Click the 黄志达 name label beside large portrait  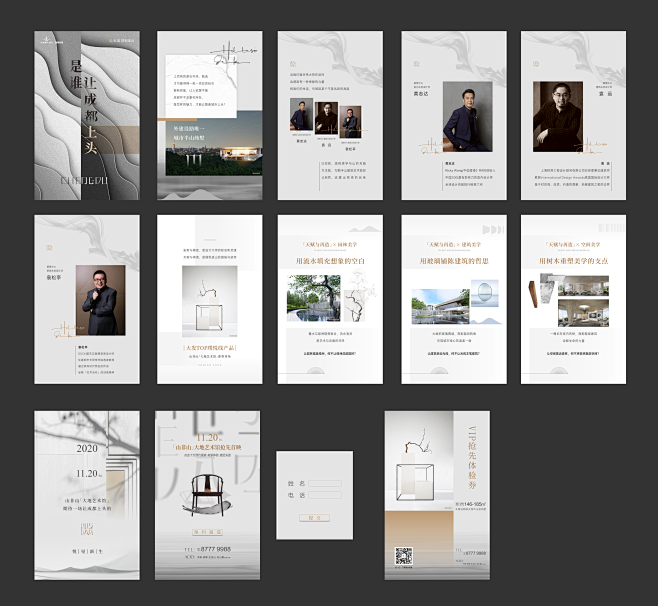(421, 94)
